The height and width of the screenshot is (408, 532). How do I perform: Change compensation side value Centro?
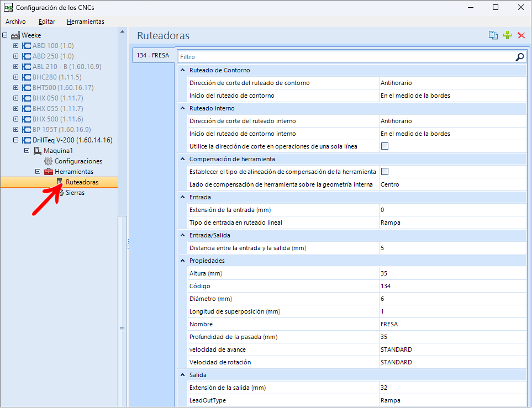coord(452,184)
